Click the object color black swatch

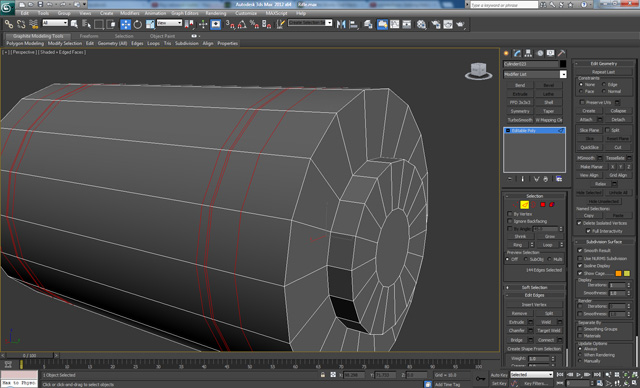[x=563, y=64]
